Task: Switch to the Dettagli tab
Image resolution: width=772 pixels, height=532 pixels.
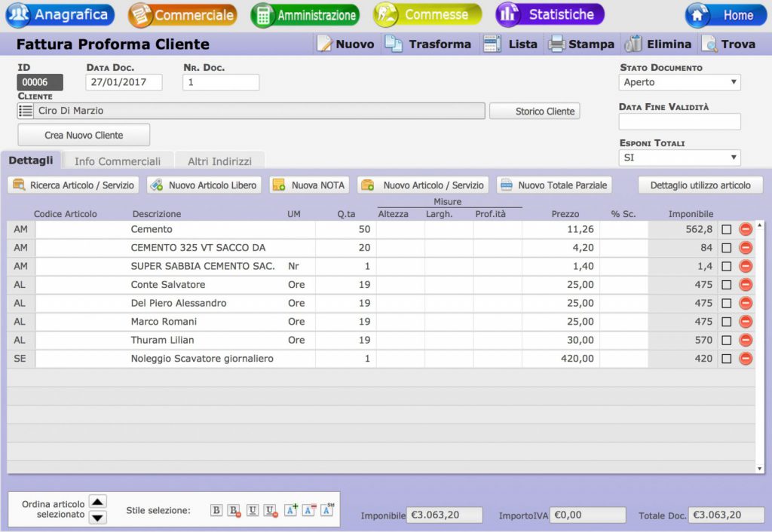Action: [30, 161]
